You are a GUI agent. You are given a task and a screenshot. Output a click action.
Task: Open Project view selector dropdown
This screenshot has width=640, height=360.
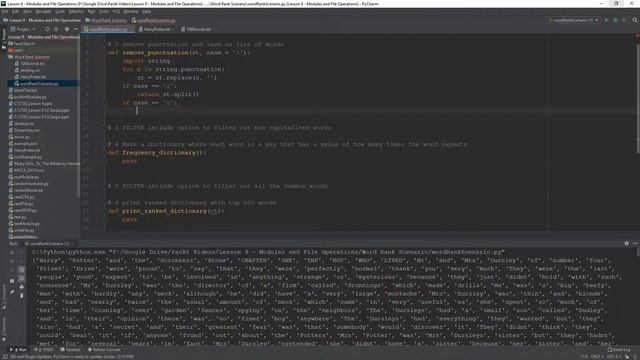[x=23, y=29]
